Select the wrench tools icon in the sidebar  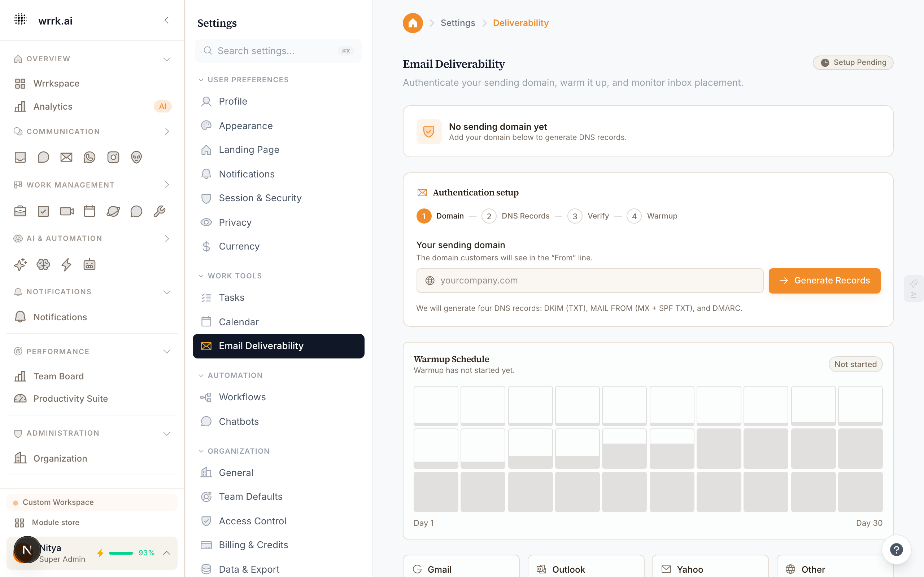point(160,211)
